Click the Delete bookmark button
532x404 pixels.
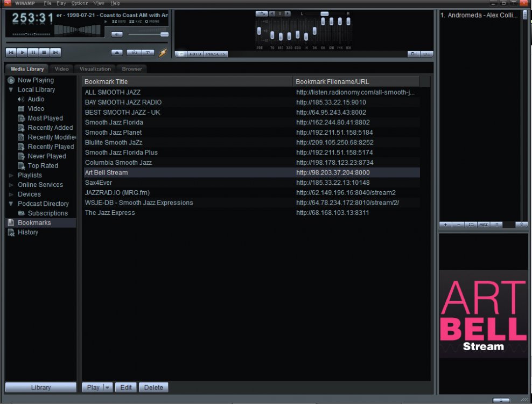(153, 387)
